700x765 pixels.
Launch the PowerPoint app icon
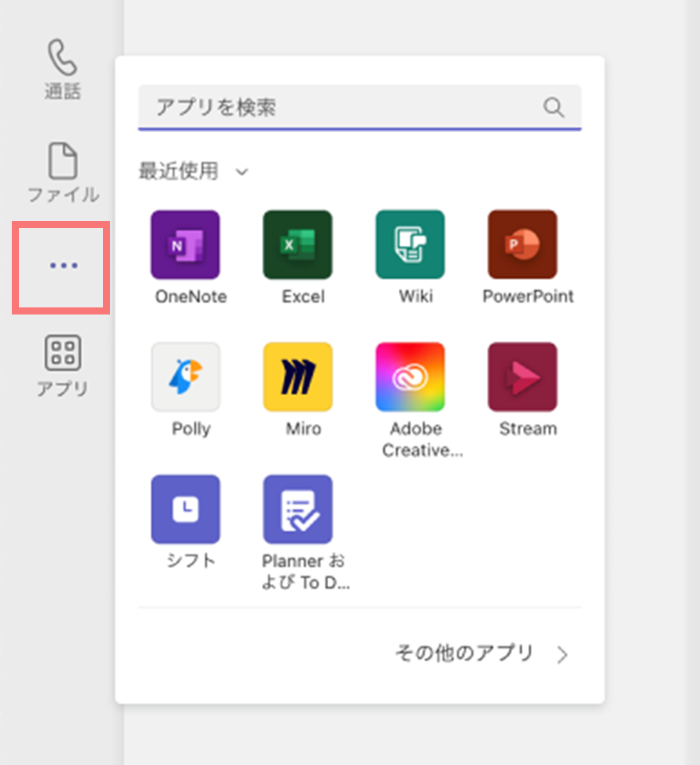522,245
